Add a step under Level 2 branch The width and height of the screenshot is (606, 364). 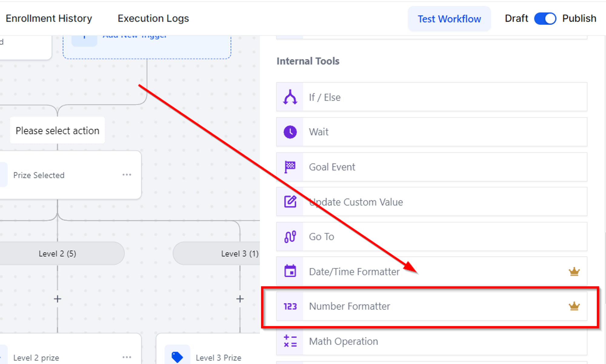tap(57, 299)
